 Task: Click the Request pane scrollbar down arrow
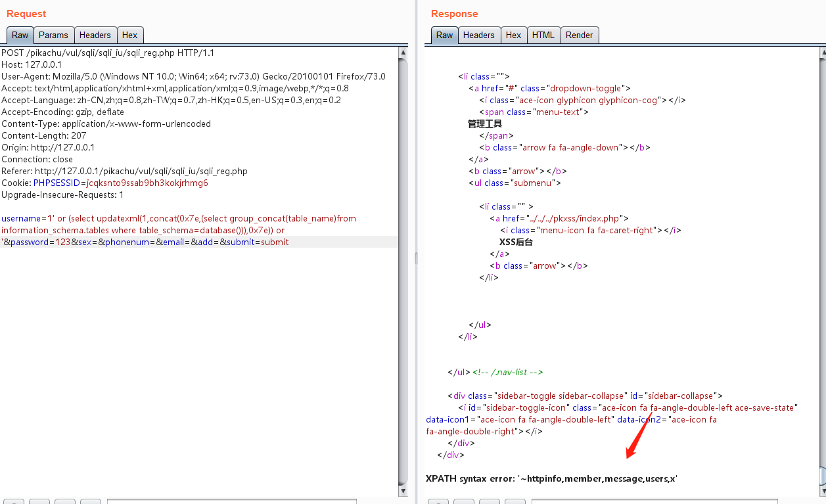point(403,490)
